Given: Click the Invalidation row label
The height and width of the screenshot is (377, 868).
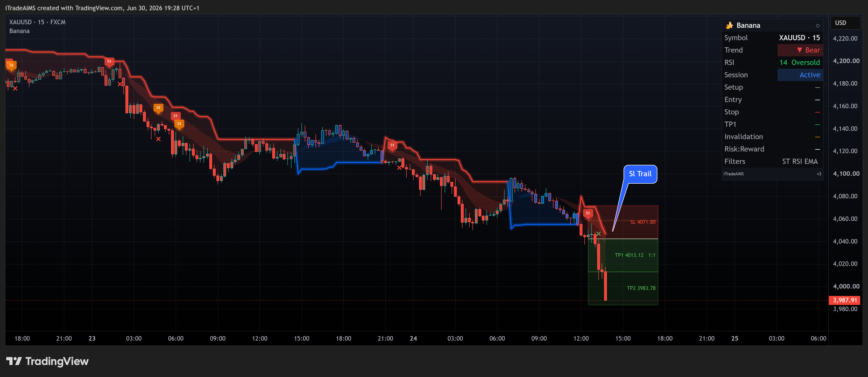Looking at the screenshot, I should (744, 137).
